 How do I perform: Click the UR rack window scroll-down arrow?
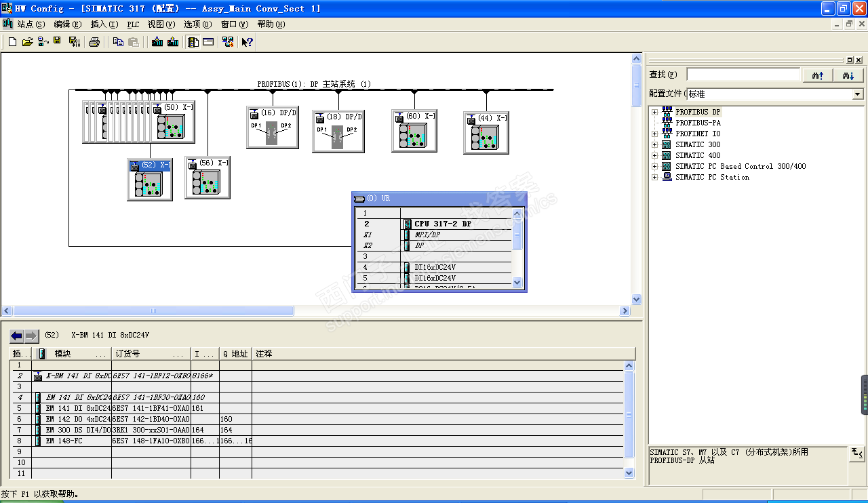pyautogui.click(x=517, y=283)
